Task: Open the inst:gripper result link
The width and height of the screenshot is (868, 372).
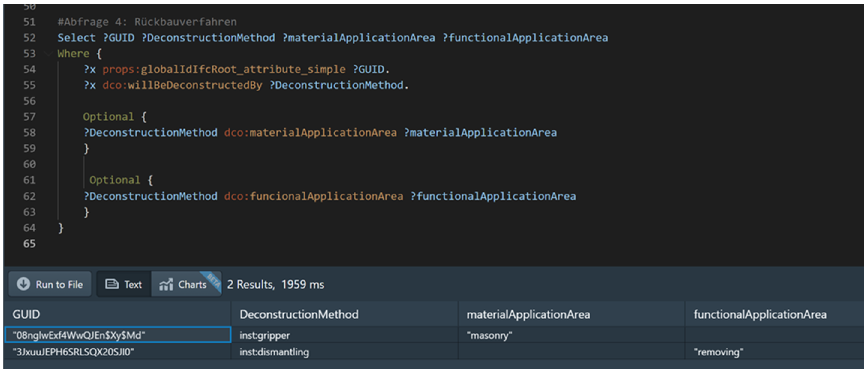Action: (265, 335)
